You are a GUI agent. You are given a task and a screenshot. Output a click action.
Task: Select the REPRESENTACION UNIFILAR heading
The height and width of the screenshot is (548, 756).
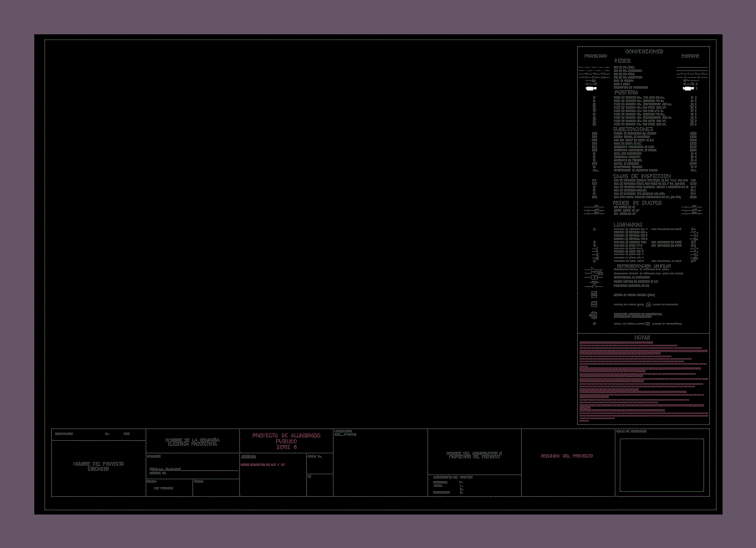[644, 266]
